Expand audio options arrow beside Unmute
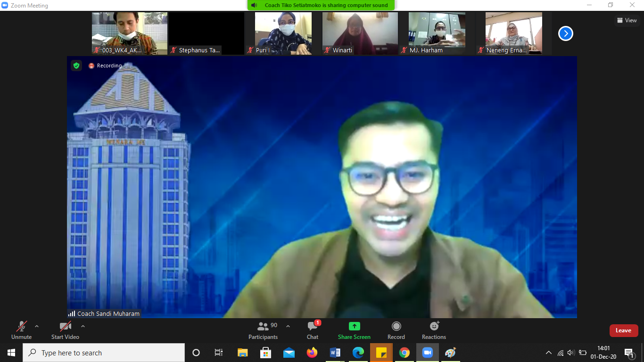 [x=37, y=326]
